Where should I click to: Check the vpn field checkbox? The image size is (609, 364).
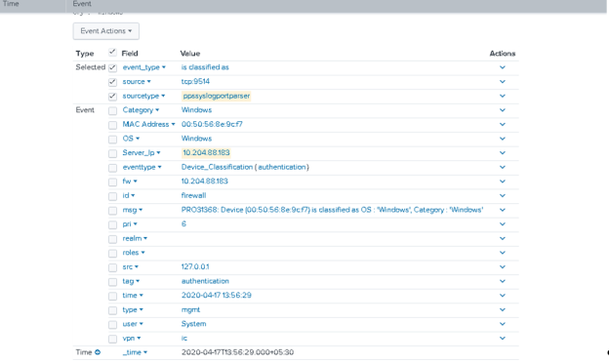coord(112,339)
